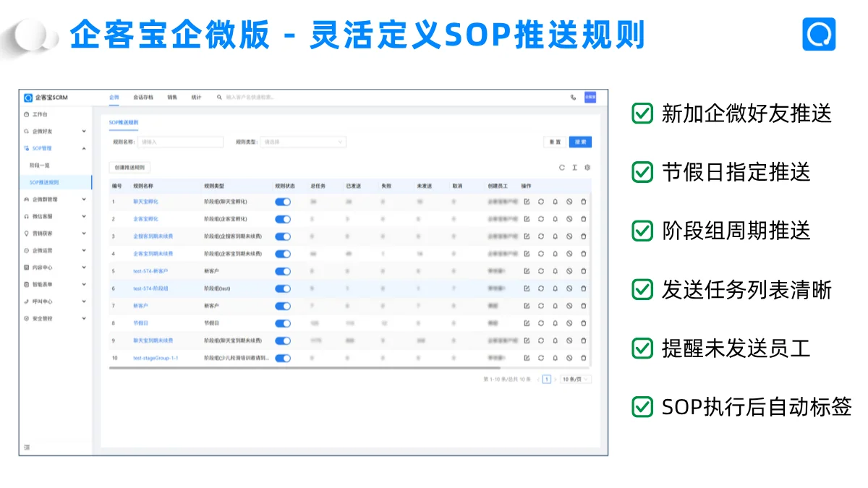868x488 pixels.
Task: Click the user avatar in top right
Action: [x=590, y=97]
